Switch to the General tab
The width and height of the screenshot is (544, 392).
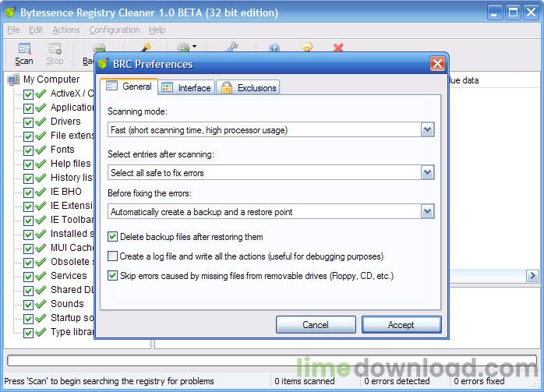point(129,87)
